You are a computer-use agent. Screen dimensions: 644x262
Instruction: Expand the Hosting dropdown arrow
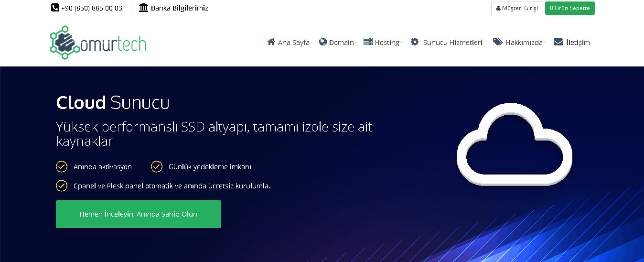[x=402, y=43]
